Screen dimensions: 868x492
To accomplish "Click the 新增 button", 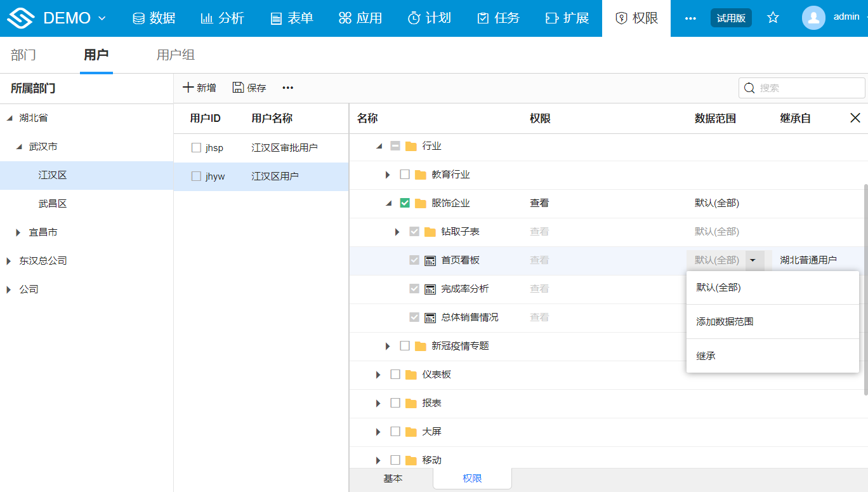I will click(x=199, y=87).
